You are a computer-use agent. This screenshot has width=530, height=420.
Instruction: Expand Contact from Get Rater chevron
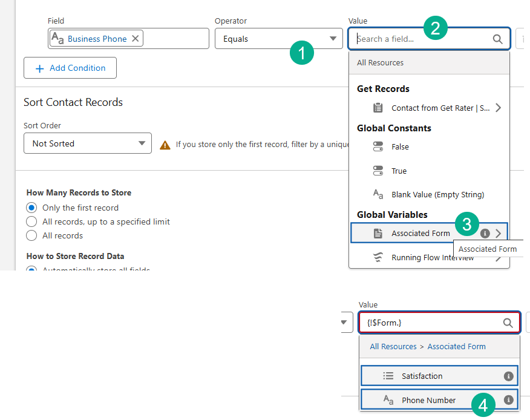tap(498, 108)
